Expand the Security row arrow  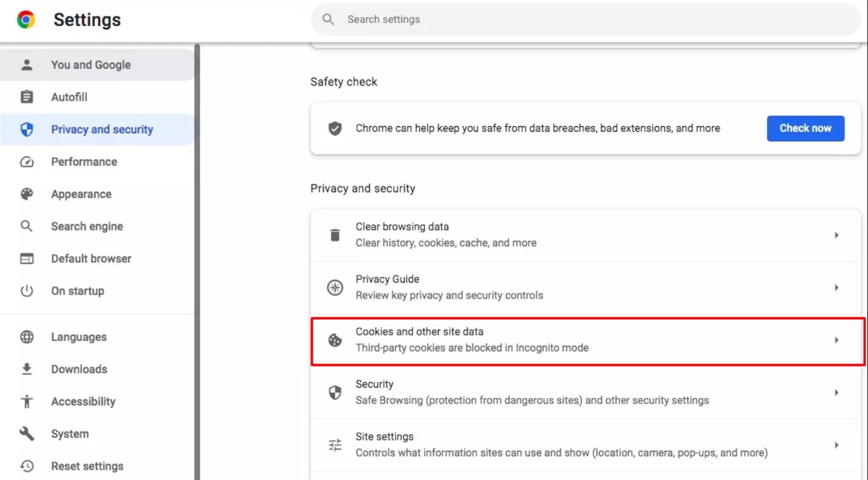tap(836, 393)
